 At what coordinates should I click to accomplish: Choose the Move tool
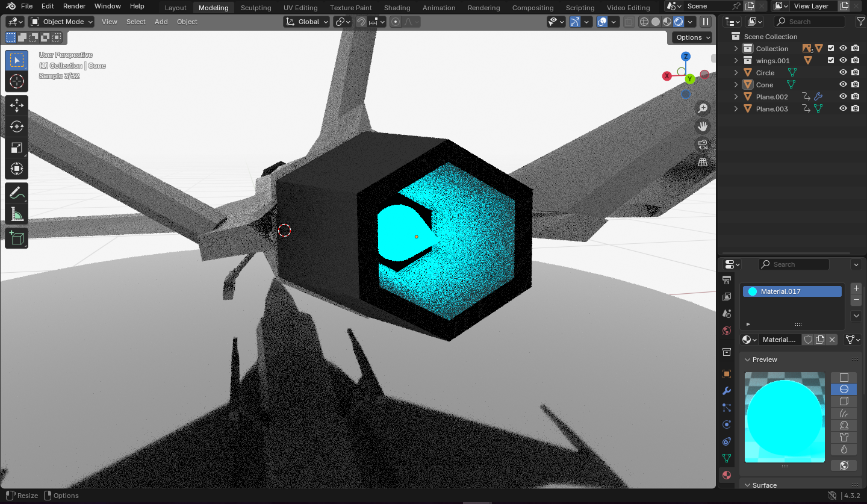tap(17, 105)
